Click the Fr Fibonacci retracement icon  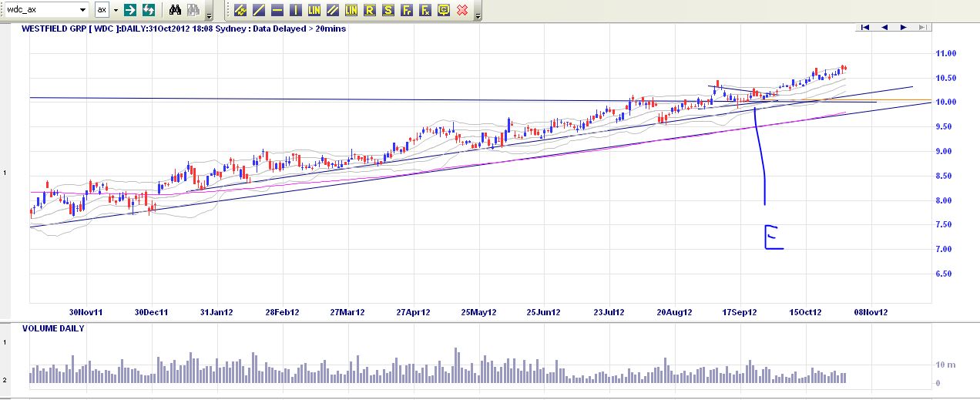407,10
